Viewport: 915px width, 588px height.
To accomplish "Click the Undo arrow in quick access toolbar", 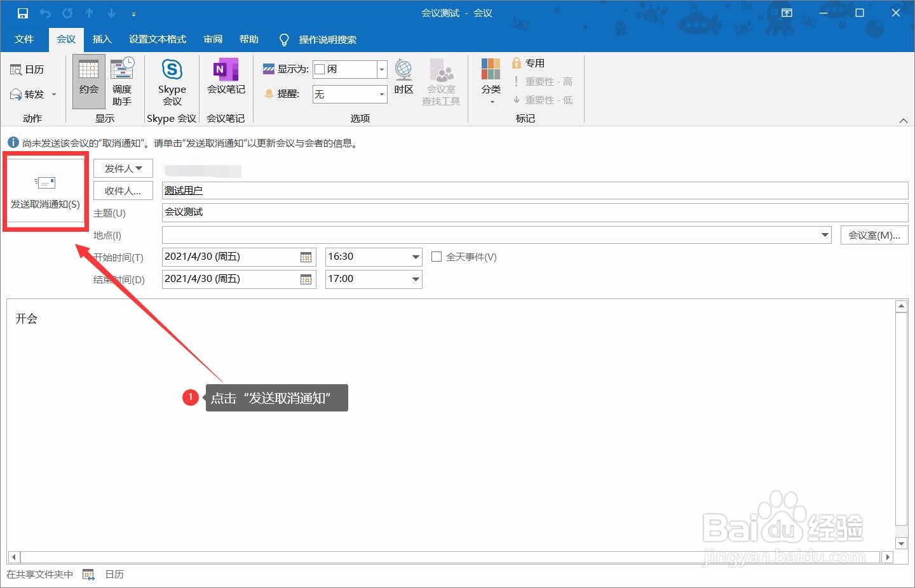I will coord(45,13).
